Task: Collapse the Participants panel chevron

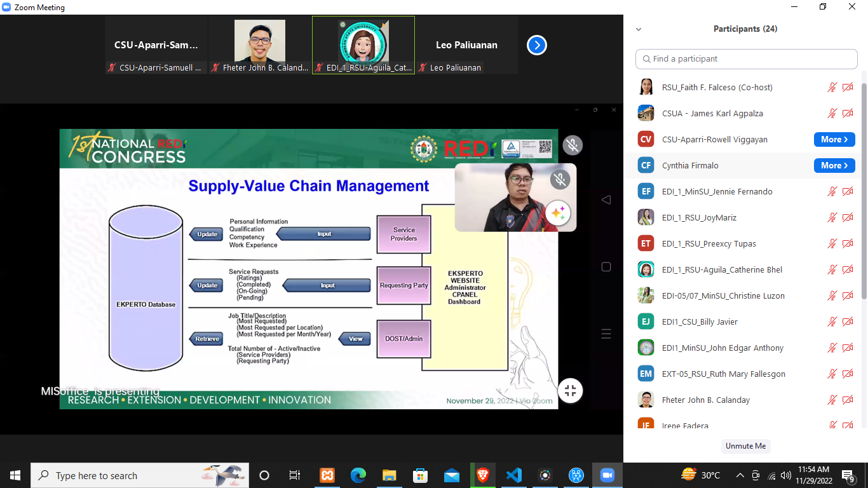Action: point(639,29)
